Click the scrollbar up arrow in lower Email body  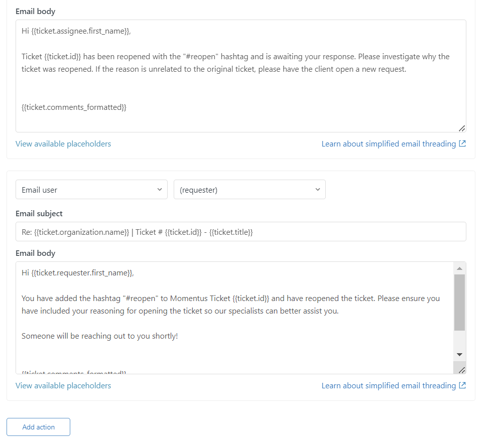459,267
